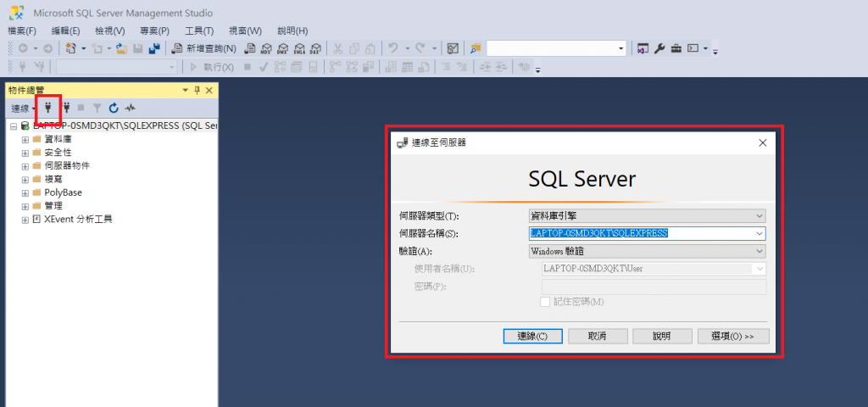The height and width of the screenshot is (407, 868).
Task: Refresh the Object Explorer tree
Action: (114, 108)
